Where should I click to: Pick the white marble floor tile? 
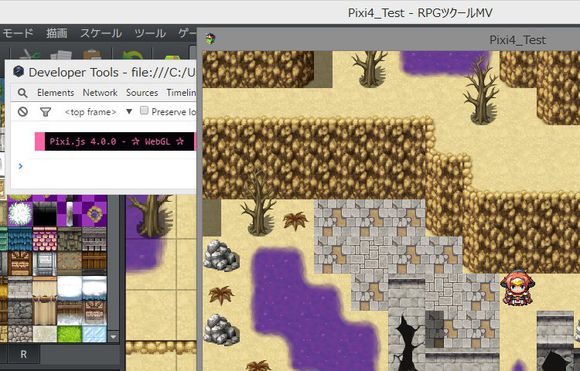tap(45, 334)
